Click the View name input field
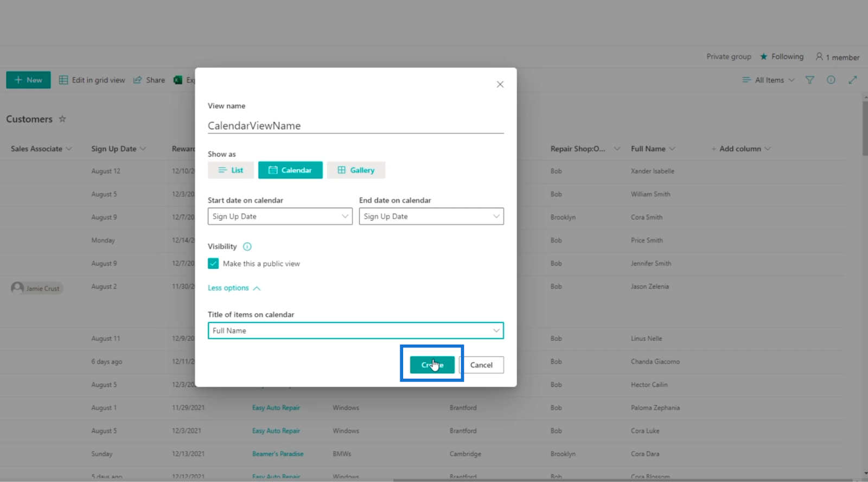Viewport: 868px width, 482px height. coord(355,126)
